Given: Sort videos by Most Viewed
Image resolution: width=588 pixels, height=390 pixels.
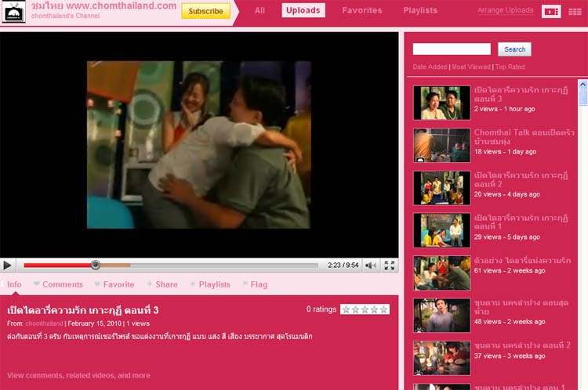Looking at the screenshot, I should point(471,67).
